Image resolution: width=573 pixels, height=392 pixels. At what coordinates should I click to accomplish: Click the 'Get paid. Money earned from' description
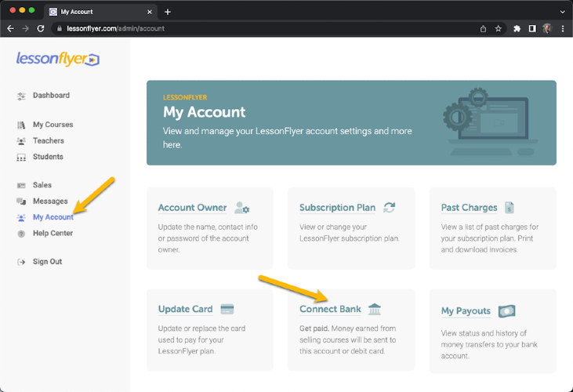(347, 328)
